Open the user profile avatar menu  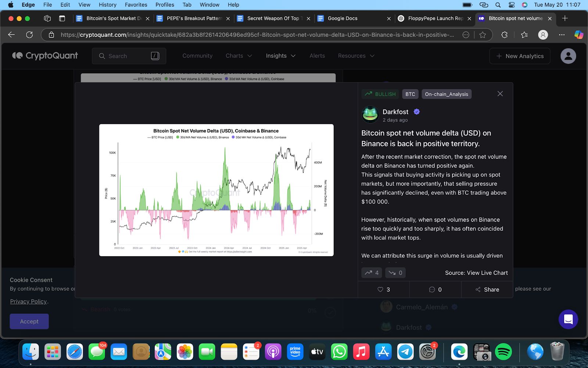(568, 56)
